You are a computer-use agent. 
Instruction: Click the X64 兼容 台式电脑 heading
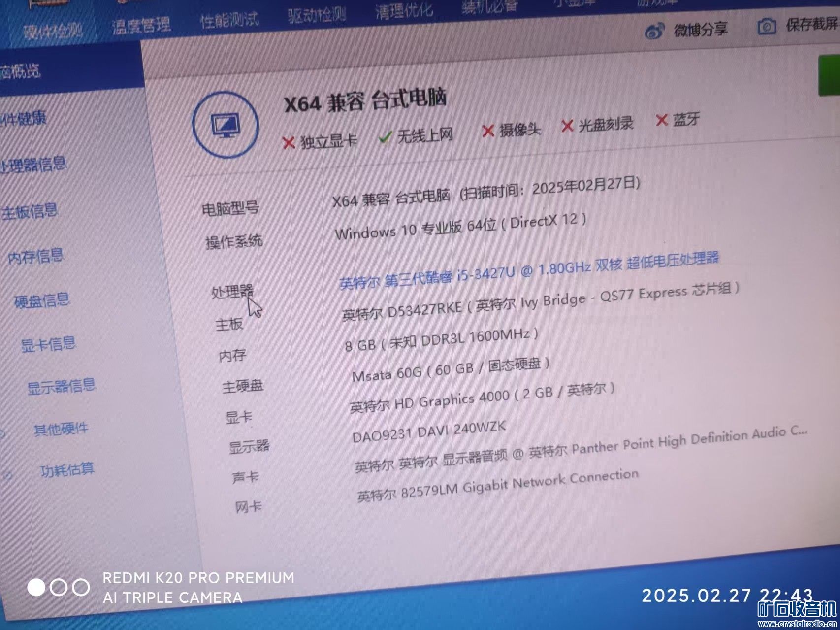click(365, 100)
